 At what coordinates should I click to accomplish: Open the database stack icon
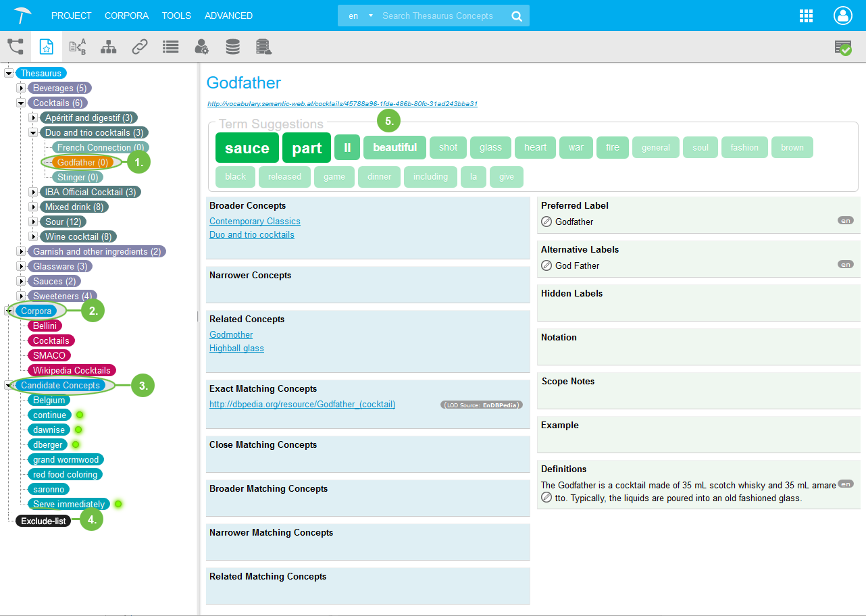tap(232, 47)
